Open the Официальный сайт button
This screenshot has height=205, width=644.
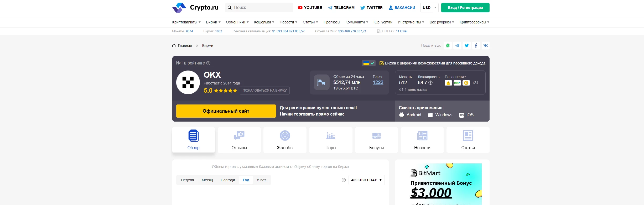(226, 111)
